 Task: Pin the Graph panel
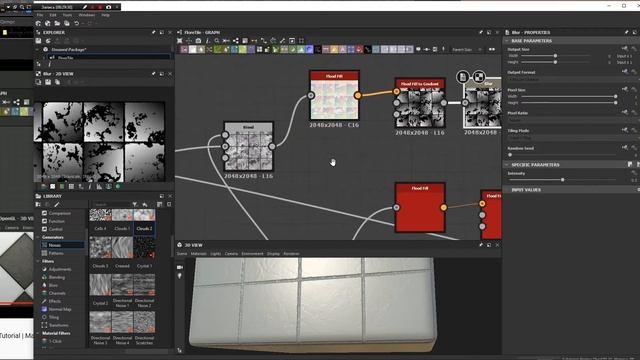tap(480, 32)
